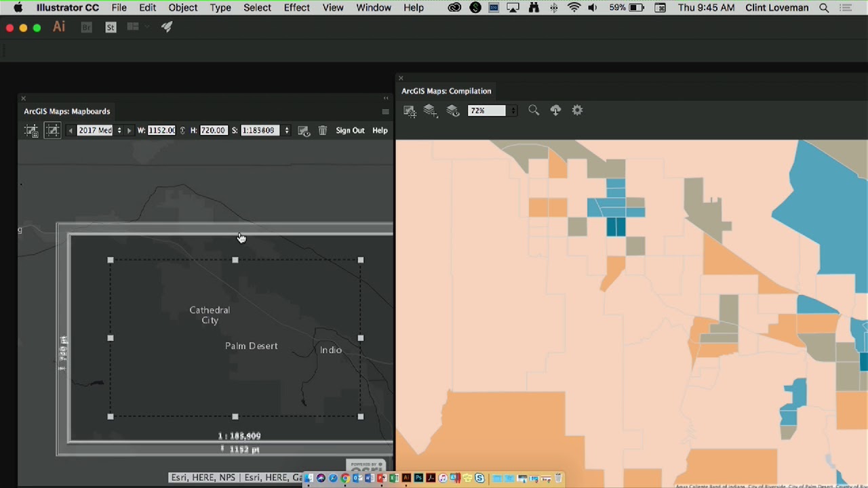Screen dimensions: 868x488
Task: Open the Help menu in menu bar
Action: click(414, 7)
